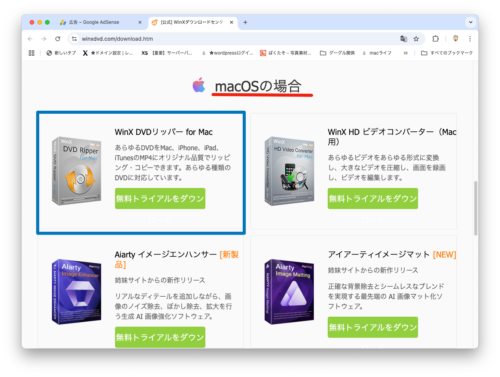The image size is (500, 377).
Task: Open the ぱくたそ-写真素材 bookmark
Action: click(x=286, y=53)
